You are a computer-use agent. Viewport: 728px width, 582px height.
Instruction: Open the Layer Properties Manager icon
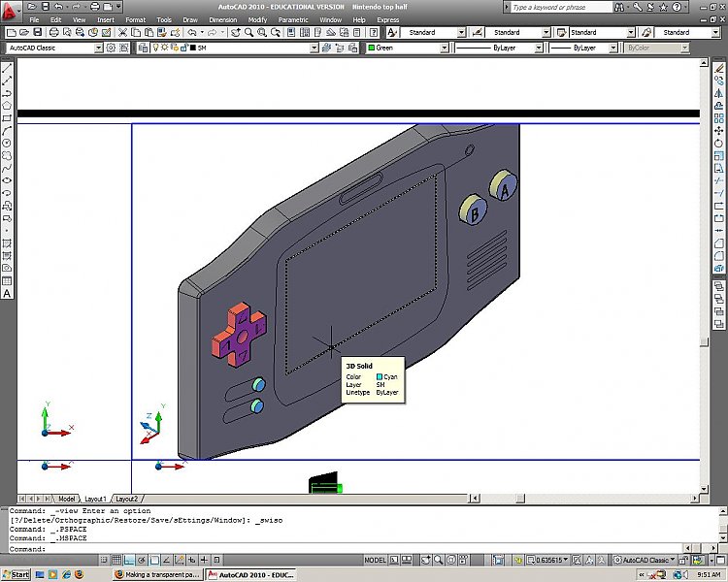(x=143, y=48)
